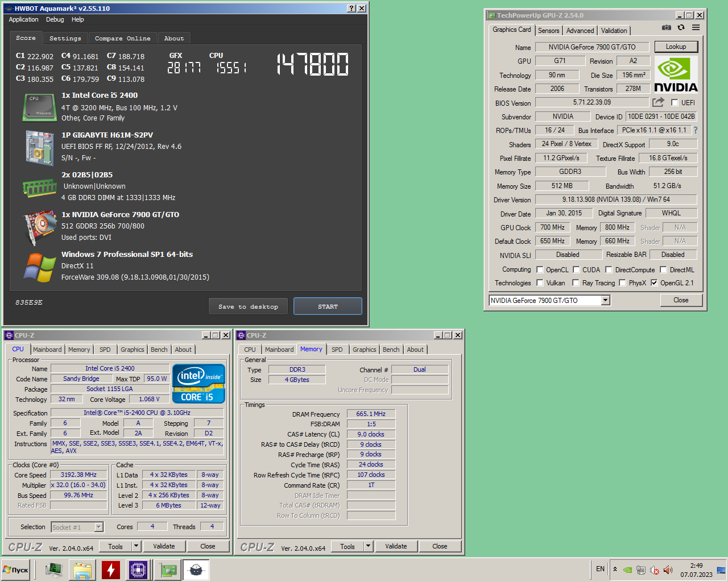Toggle the Ray Tracing checkbox
Image resolution: width=728 pixels, height=582 pixels.
point(576,283)
